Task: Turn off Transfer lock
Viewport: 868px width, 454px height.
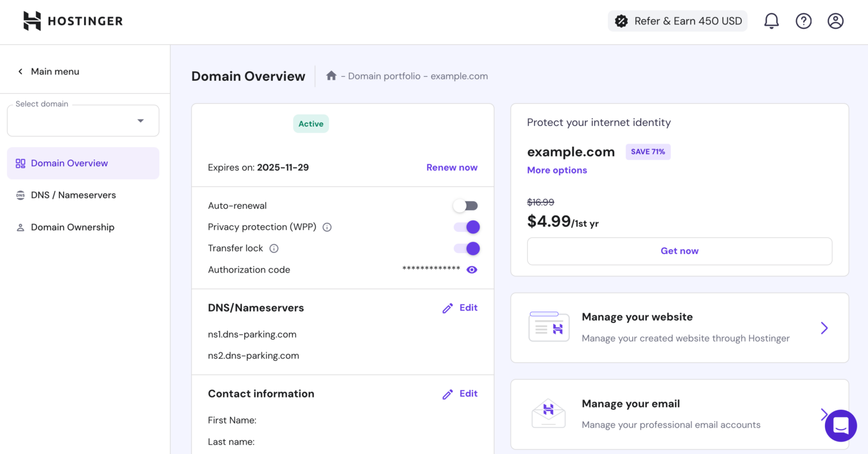Action: (466, 248)
